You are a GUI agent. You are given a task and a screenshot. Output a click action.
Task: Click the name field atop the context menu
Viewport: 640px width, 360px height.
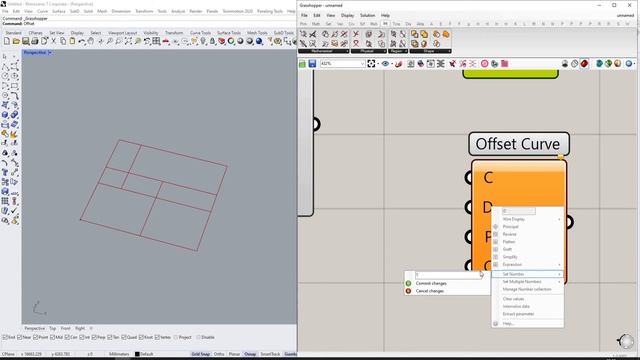coord(519,211)
